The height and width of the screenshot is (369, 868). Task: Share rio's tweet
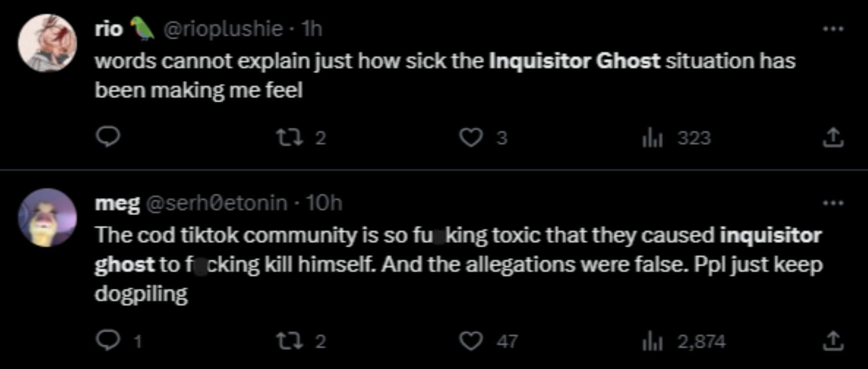pos(833,137)
